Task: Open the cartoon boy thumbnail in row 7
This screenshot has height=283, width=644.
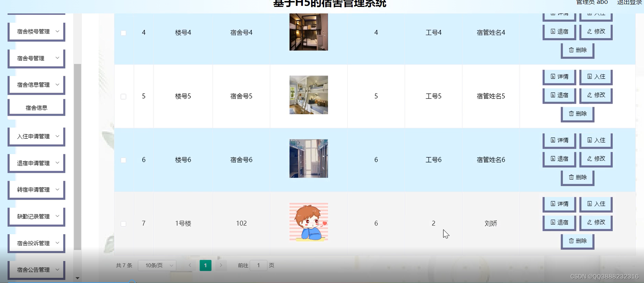Action: point(309,222)
